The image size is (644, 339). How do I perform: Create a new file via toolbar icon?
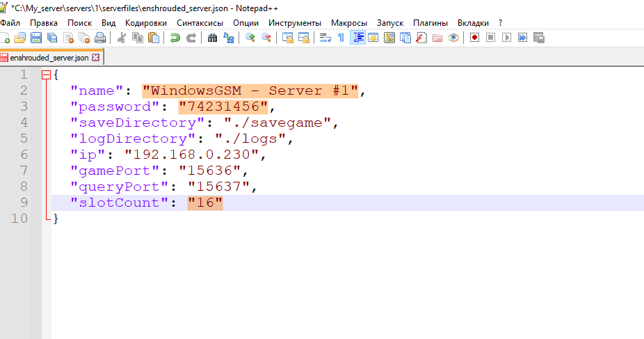[x=5, y=38]
